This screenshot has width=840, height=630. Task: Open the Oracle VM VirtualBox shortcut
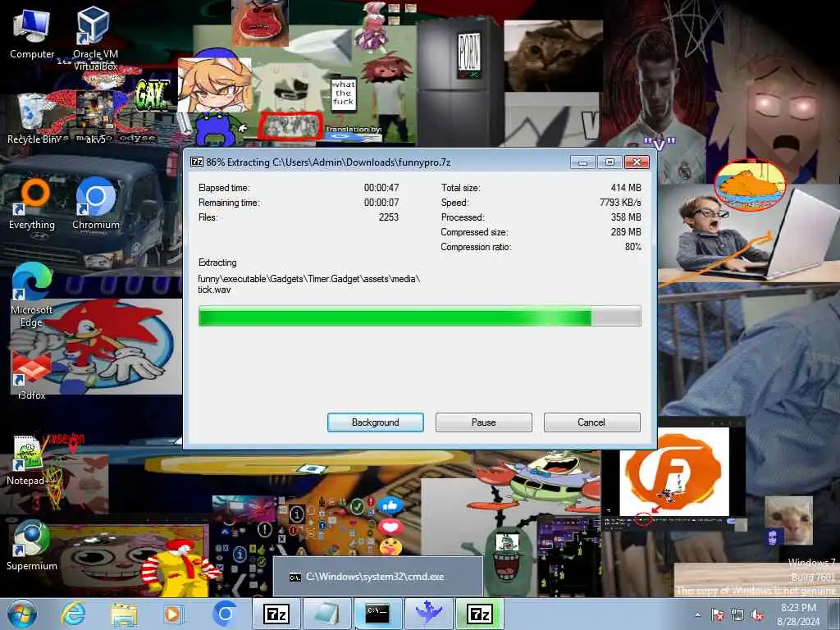95,38
